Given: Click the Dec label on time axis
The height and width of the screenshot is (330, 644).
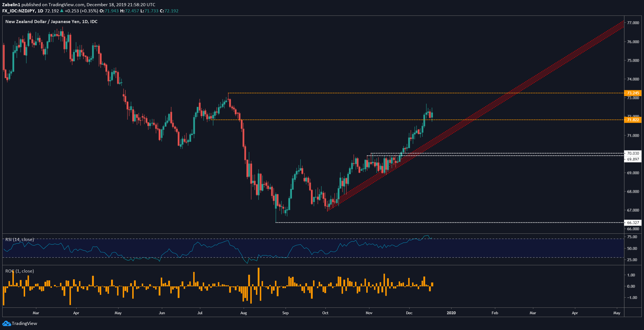Looking at the screenshot, I should click(x=409, y=313).
